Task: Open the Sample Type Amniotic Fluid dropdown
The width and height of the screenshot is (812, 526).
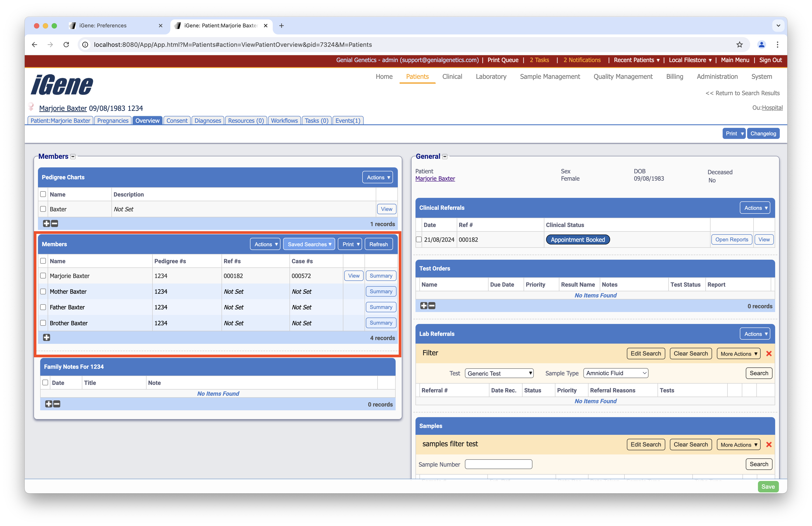Action: point(615,373)
